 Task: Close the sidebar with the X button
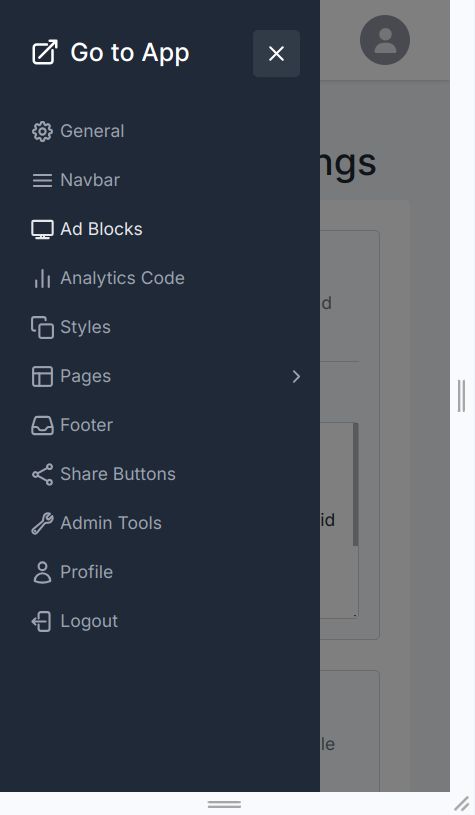[276, 53]
